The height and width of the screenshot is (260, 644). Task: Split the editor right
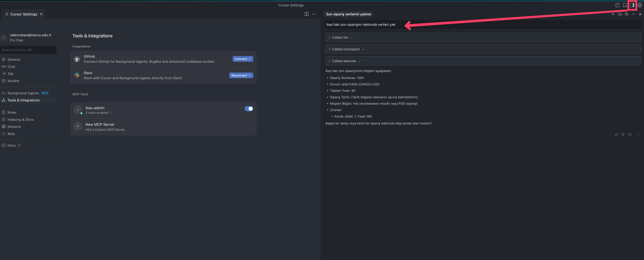coord(307,14)
